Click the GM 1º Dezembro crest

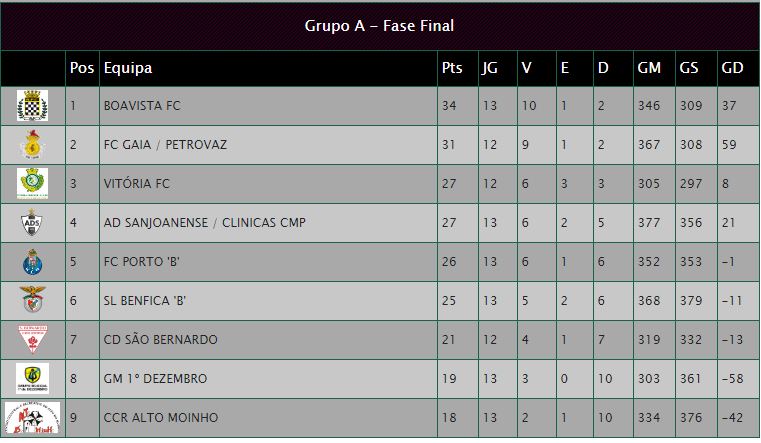point(32,379)
